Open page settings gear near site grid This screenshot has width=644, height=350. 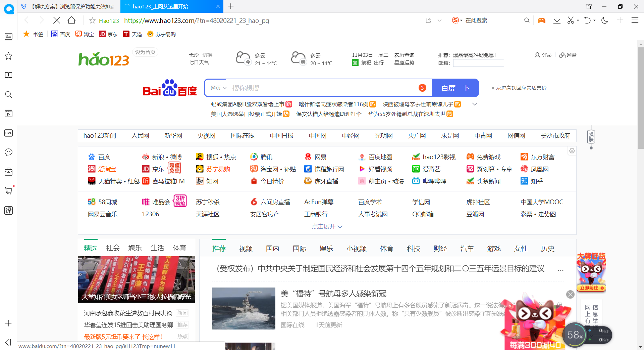tap(572, 151)
